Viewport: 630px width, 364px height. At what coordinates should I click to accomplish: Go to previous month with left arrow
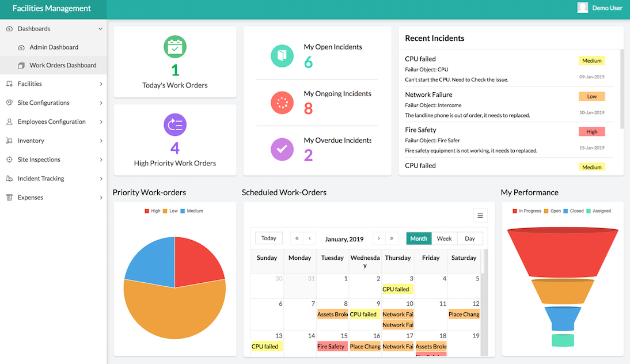coord(310,238)
